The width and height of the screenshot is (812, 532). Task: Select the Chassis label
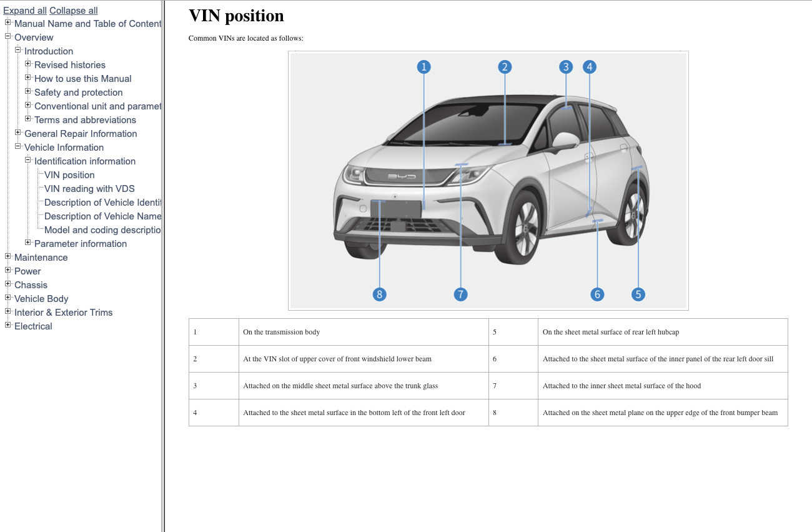(31, 285)
